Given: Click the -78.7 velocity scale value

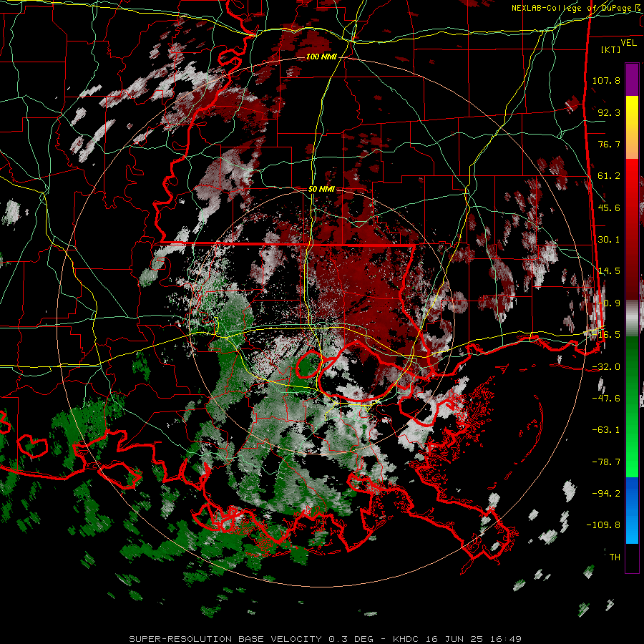Looking at the screenshot, I should [606, 462].
